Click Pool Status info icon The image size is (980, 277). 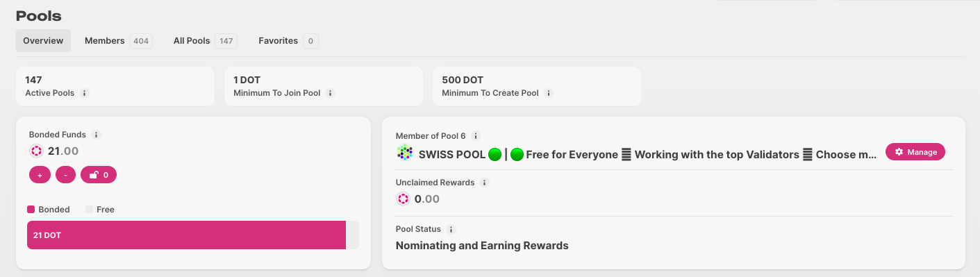[x=451, y=229]
